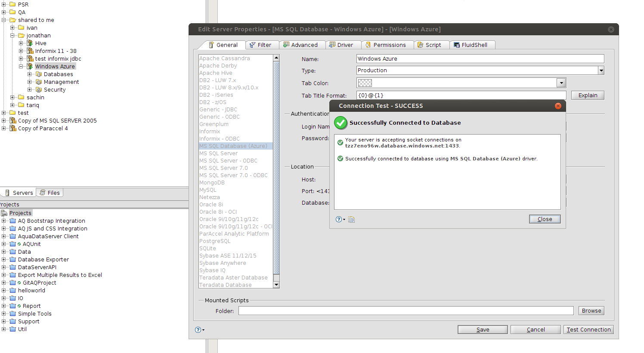Click the Copy of Paraccel 4 server icon
The height and width of the screenshot is (353, 644).
click(12, 128)
